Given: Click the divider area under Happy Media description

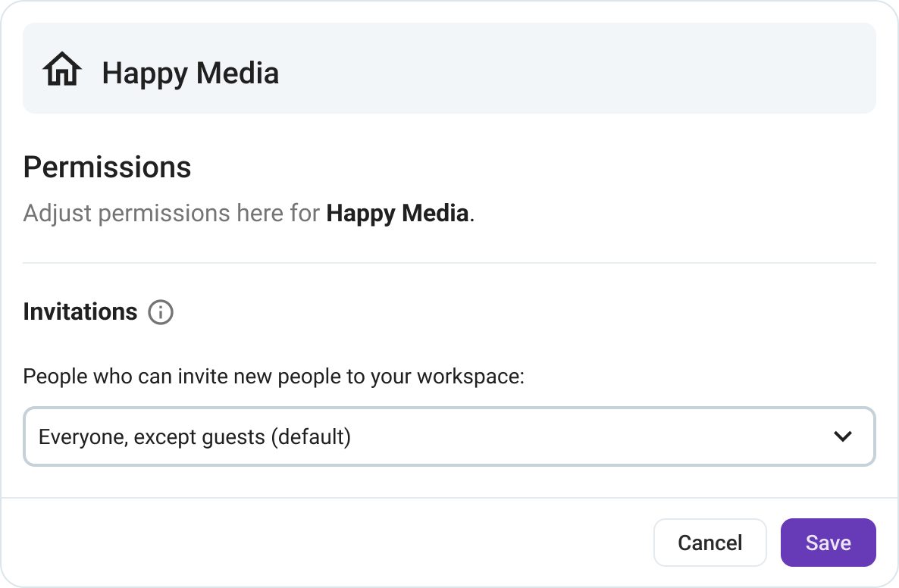Looking at the screenshot, I should (449, 261).
